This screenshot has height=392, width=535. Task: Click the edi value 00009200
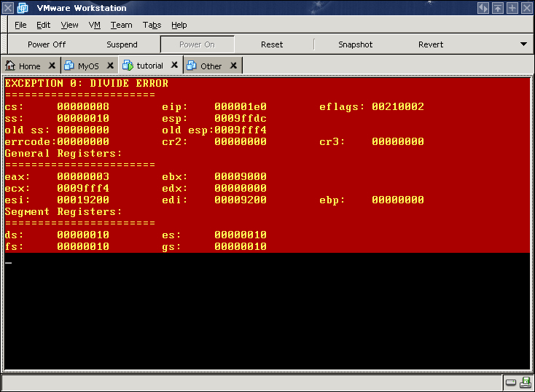pos(241,200)
